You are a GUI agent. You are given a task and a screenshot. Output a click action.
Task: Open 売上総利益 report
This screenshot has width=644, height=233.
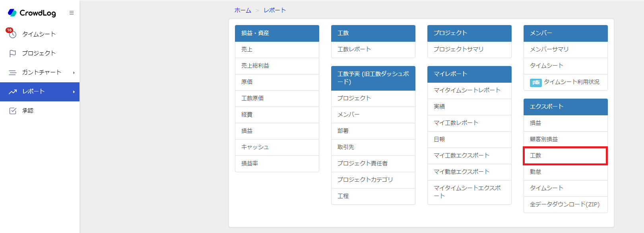click(277, 66)
